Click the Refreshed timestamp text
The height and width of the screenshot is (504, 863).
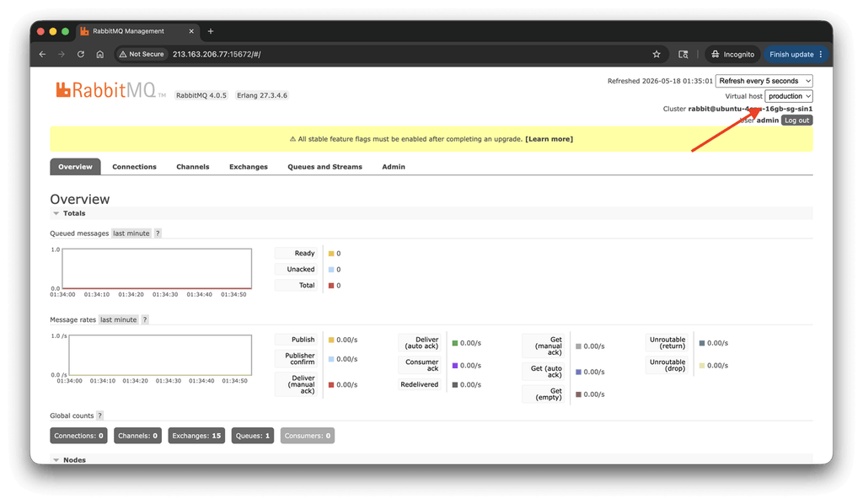point(660,81)
